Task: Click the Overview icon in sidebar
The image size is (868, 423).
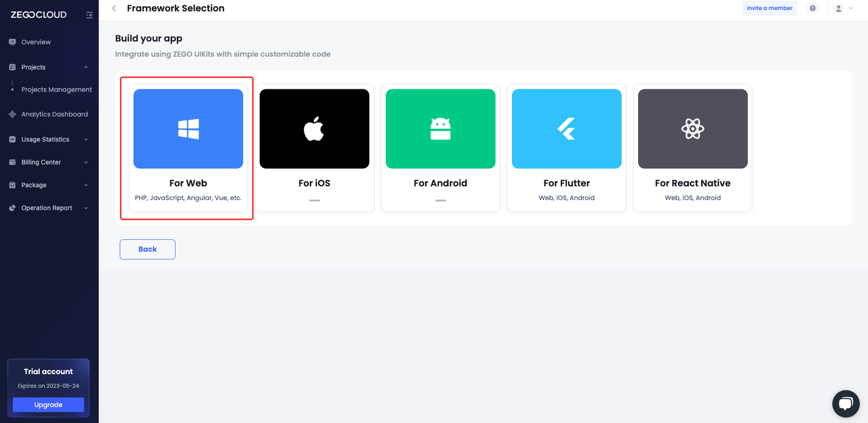Action: click(12, 42)
